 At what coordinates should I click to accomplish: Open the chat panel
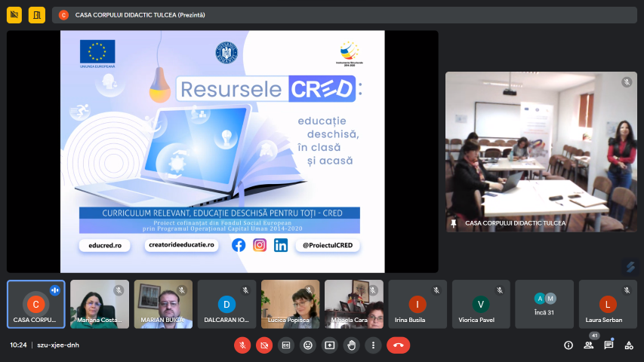pos(609,345)
